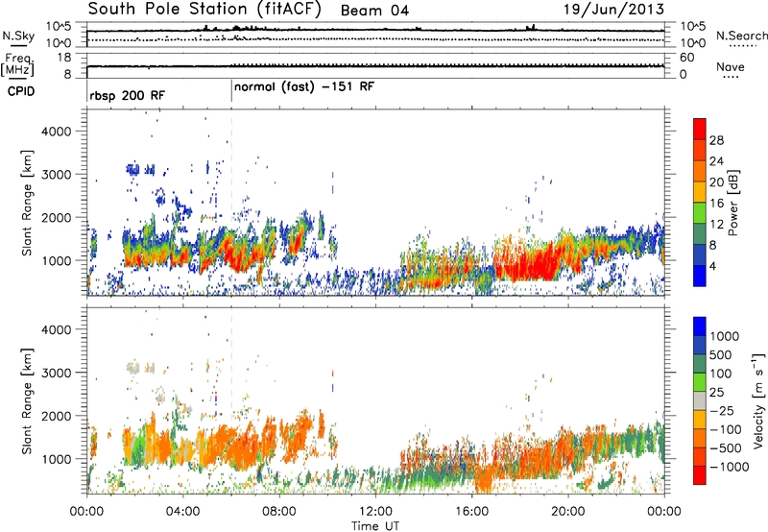Click the '16:00' time axis tick
This screenshot has width=768, height=532.
(471, 512)
